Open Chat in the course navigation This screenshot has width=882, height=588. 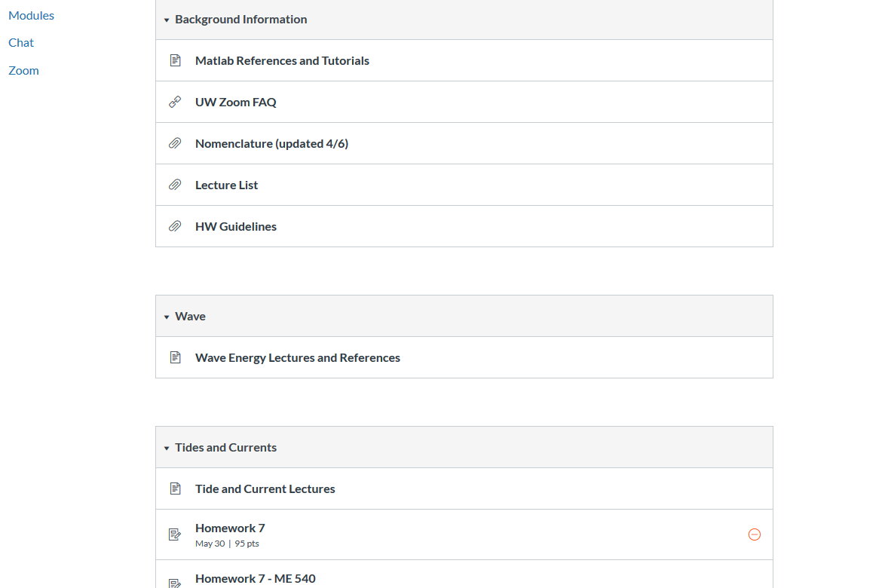tap(21, 43)
